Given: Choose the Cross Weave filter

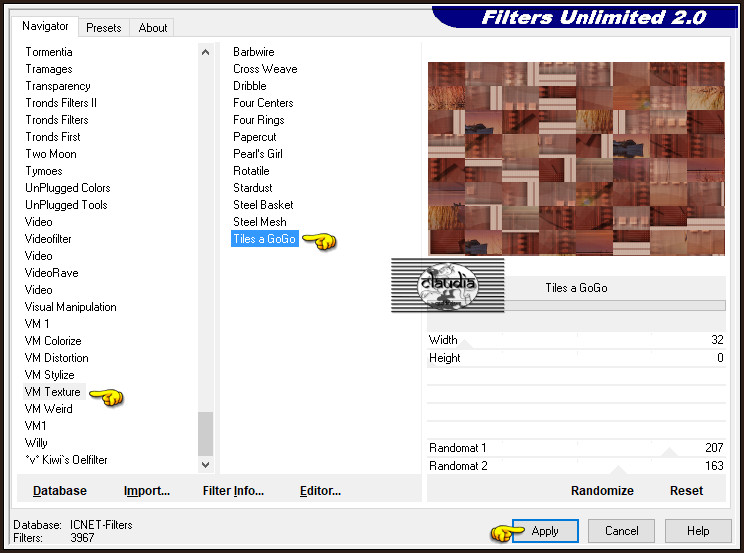Looking at the screenshot, I should tap(265, 69).
